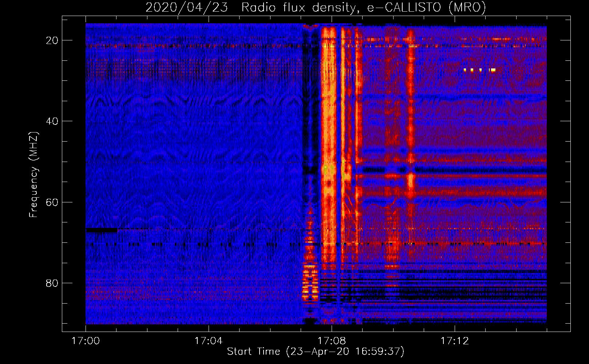Click the '17:12' time tick label
The width and height of the screenshot is (589, 364).
(455, 341)
